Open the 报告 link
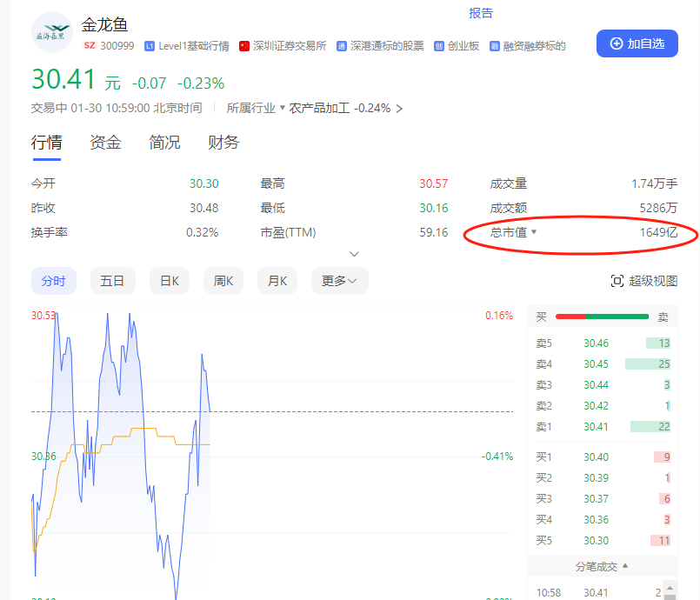 click(x=481, y=13)
